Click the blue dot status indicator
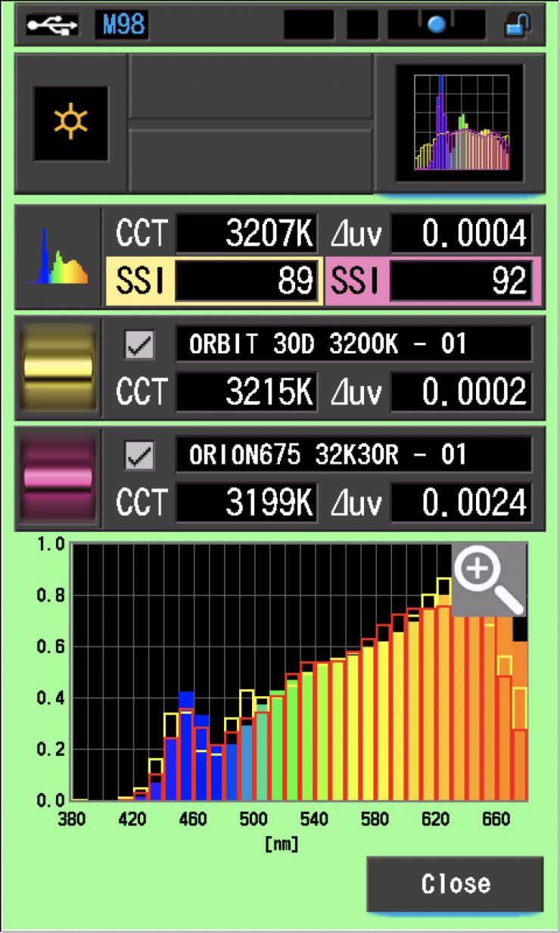This screenshot has height=933, width=560. pyautogui.click(x=437, y=25)
